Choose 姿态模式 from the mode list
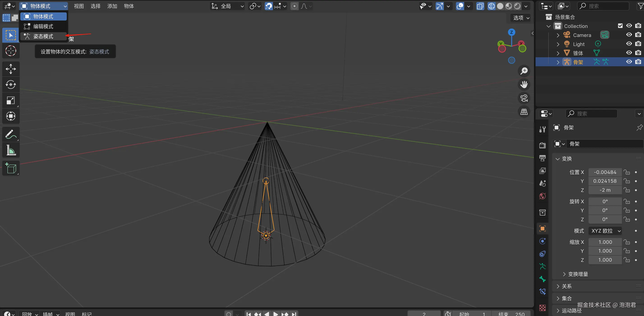 click(x=43, y=36)
